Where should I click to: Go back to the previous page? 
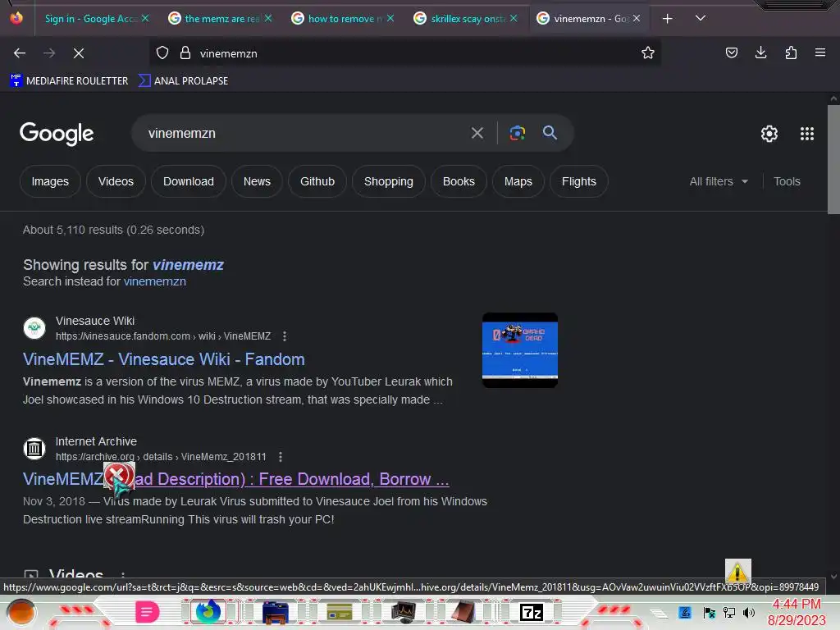pyautogui.click(x=20, y=53)
